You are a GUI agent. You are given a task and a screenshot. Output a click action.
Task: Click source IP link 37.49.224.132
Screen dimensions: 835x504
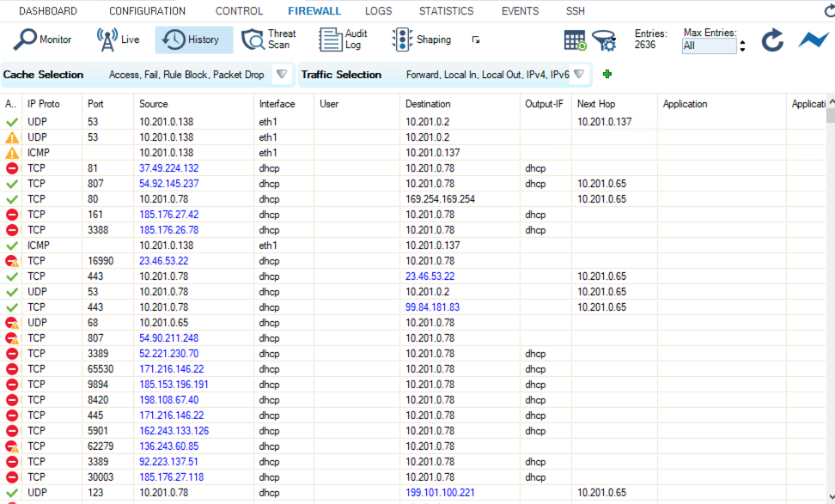pos(169,168)
